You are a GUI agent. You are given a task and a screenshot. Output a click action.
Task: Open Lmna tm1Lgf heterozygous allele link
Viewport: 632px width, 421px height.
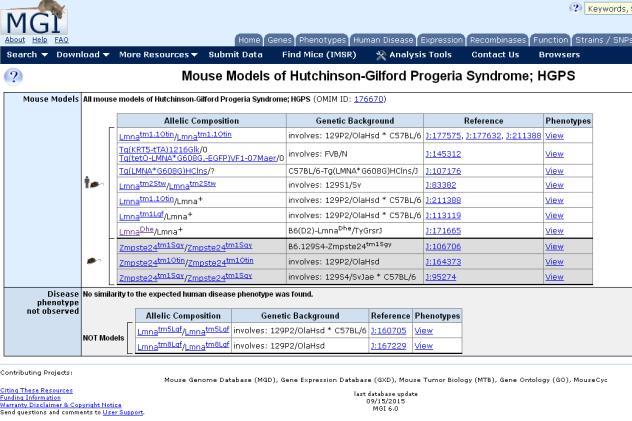coord(141,216)
